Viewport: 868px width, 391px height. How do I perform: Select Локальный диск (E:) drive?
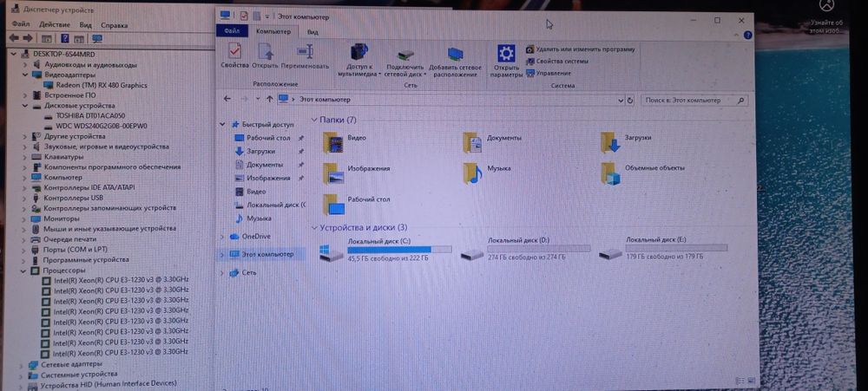[663, 250]
